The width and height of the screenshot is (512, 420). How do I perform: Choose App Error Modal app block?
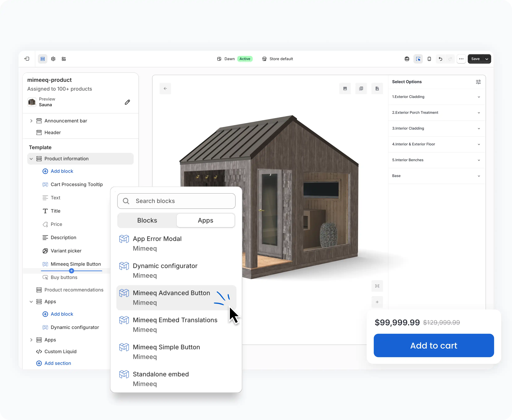(176, 243)
